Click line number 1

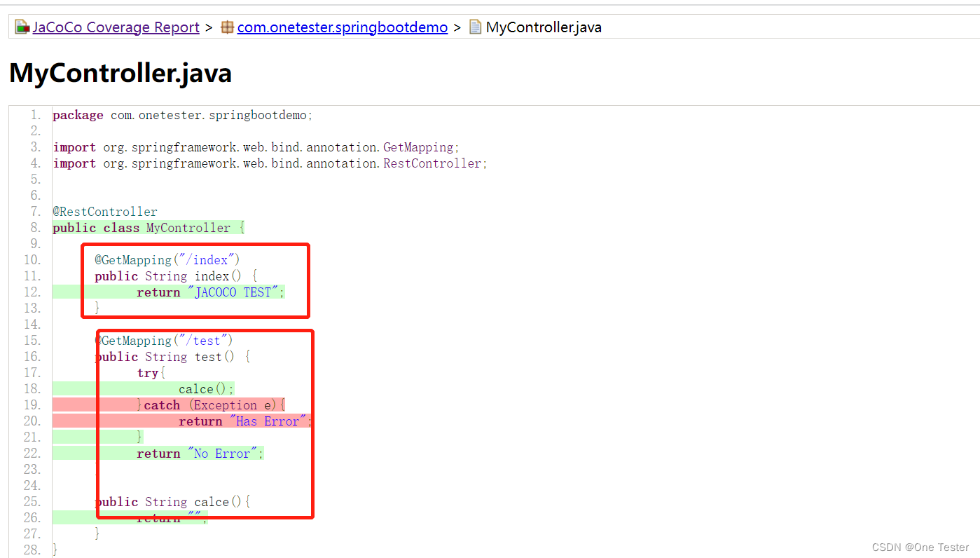pos(36,115)
